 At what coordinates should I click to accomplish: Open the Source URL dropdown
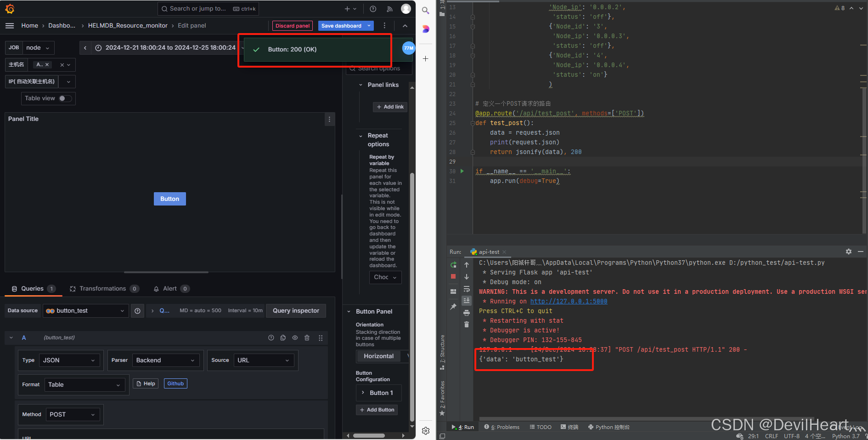coord(264,360)
